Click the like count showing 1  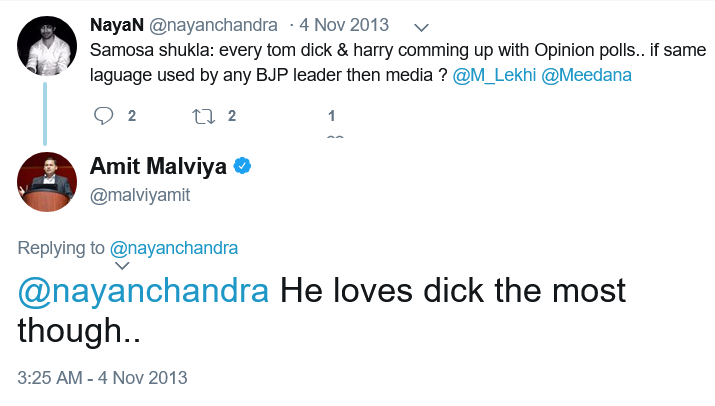coord(332,116)
